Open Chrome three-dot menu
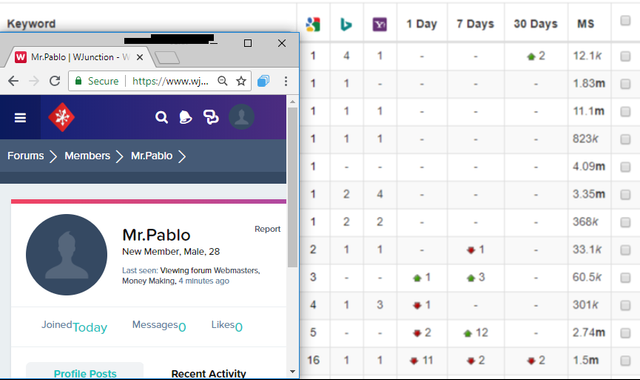 point(286,81)
